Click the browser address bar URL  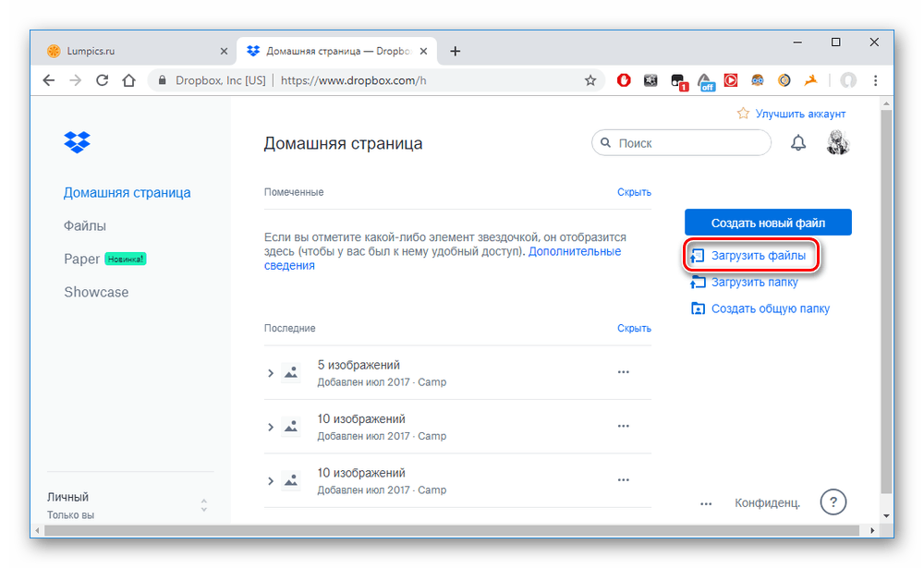pos(354,80)
